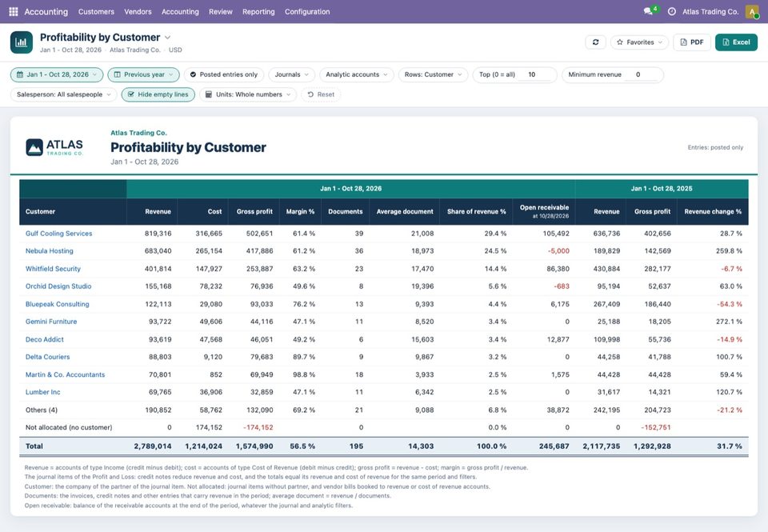The height and width of the screenshot is (532, 768).
Task: Open the Configuration menu
Action: pos(307,12)
